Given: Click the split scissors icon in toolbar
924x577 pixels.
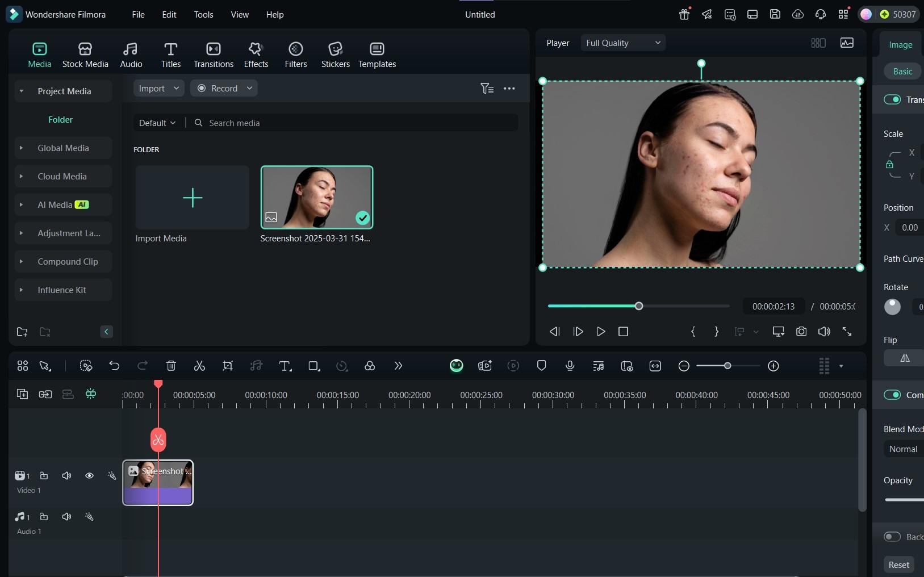Looking at the screenshot, I should (x=199, y=366).
